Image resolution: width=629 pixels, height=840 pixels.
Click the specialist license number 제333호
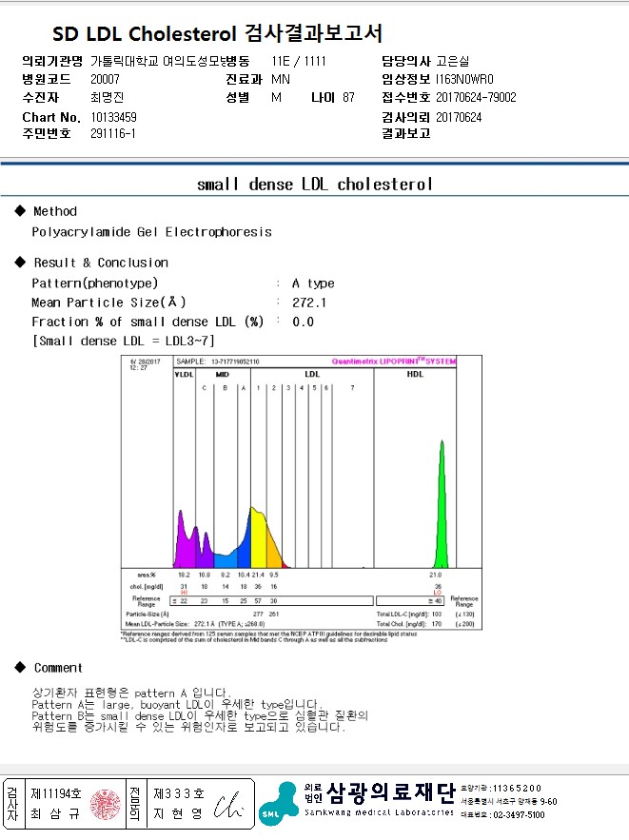pyautogui.click(x=179, y=793)
